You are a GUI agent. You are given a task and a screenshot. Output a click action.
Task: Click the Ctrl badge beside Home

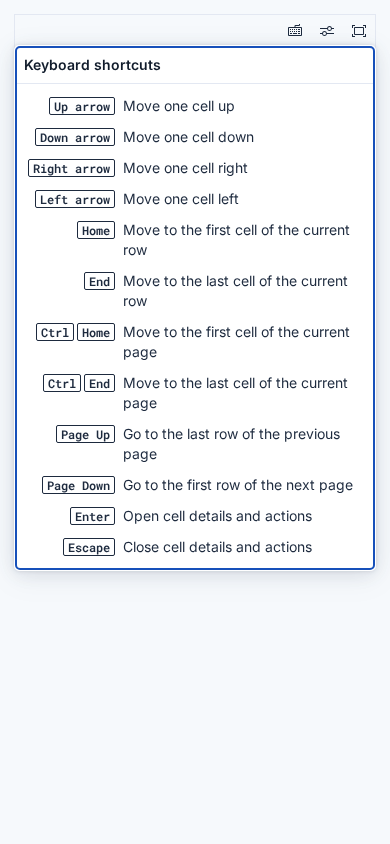(55, 333)
